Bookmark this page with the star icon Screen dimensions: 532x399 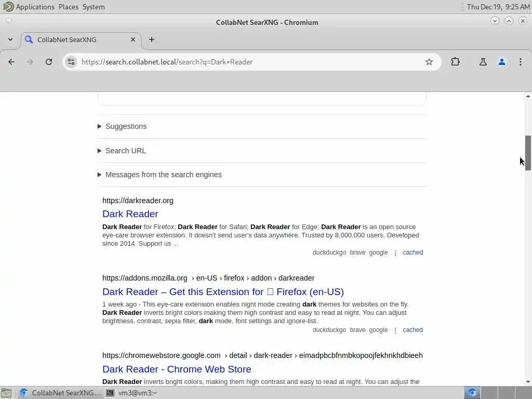tap(429, 62)
